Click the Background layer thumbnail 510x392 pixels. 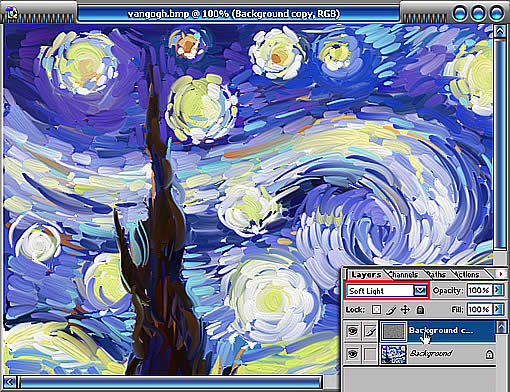pos(394,354)
